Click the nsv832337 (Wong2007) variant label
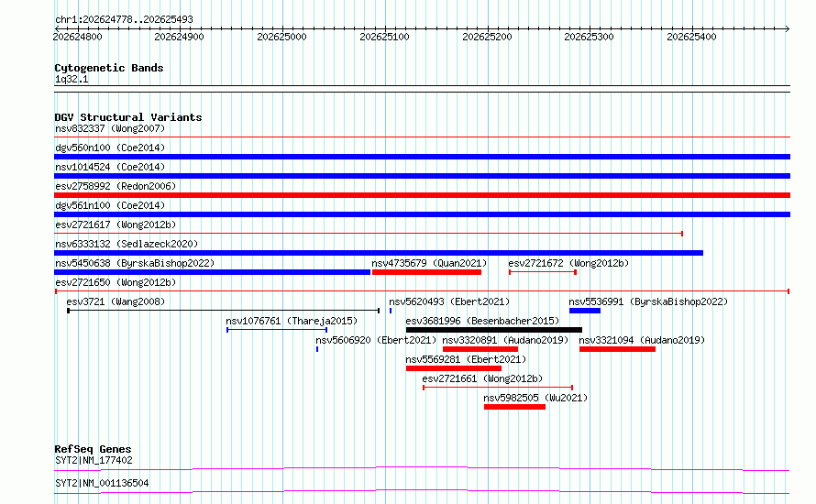Screen dimensions: 816x504 110,128
